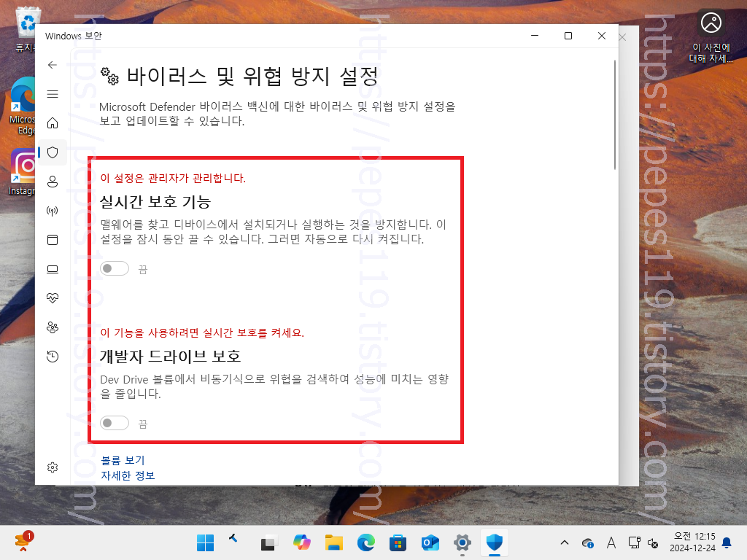Maximize the Windows 보안 window
Image resolution: width=747 pixels, height=560 pixels.
click(568, 36)
